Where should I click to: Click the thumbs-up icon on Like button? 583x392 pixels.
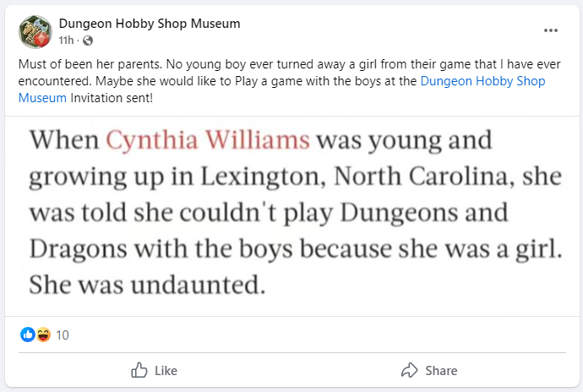tap(139, 371)
